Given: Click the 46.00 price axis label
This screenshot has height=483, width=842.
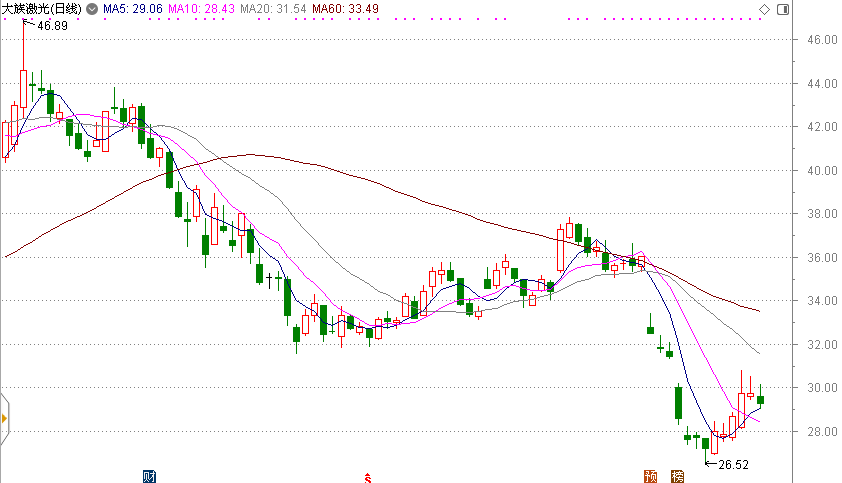Looking at the screenshot, I should [x=822, y=40].
